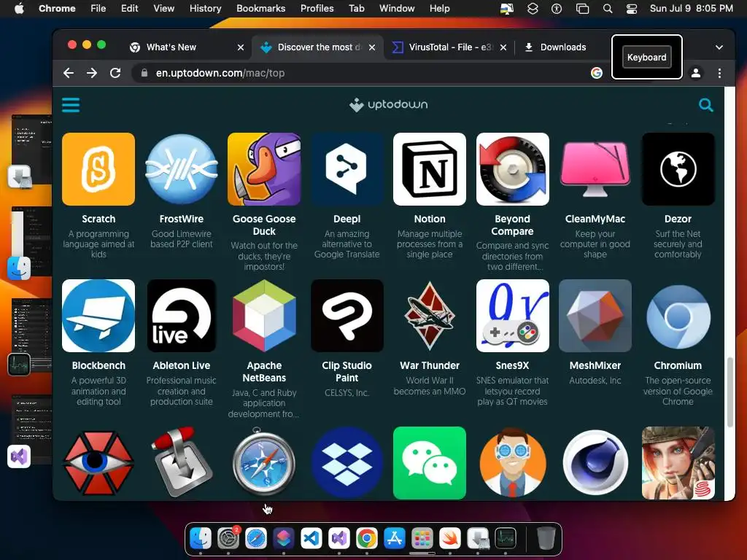Close the Discover the most tab

(x=372, y=47)
